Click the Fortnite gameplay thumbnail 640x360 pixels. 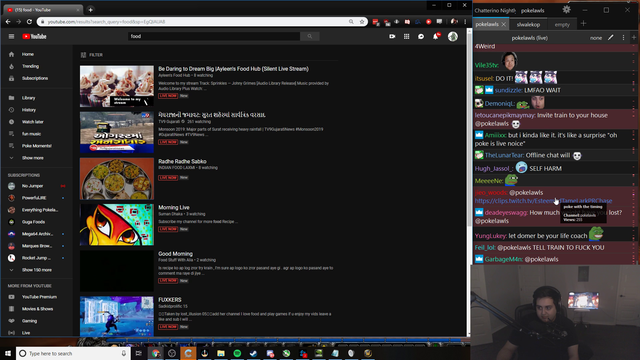(x=117, y=316)
